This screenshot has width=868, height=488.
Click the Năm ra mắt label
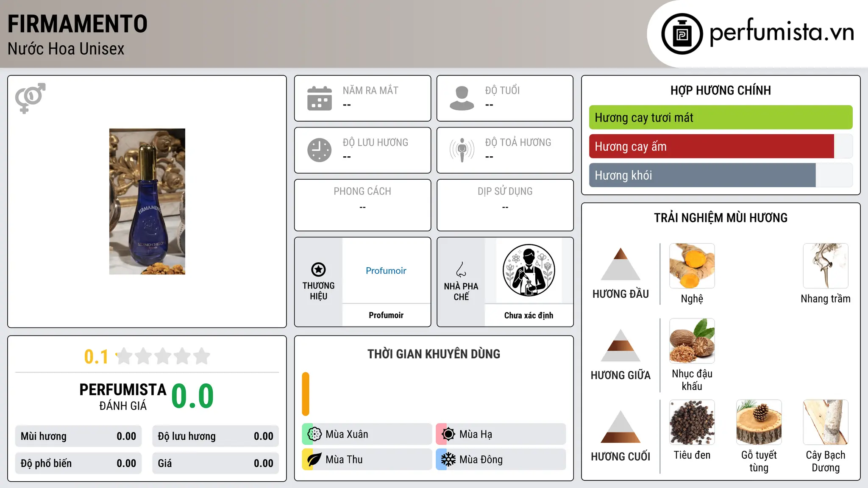370,90
